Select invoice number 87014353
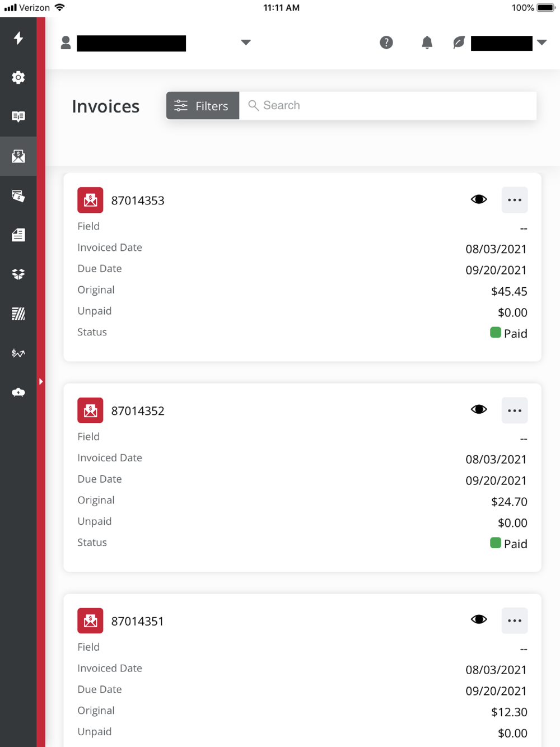 pyautogui.click(x=138, y=200)
